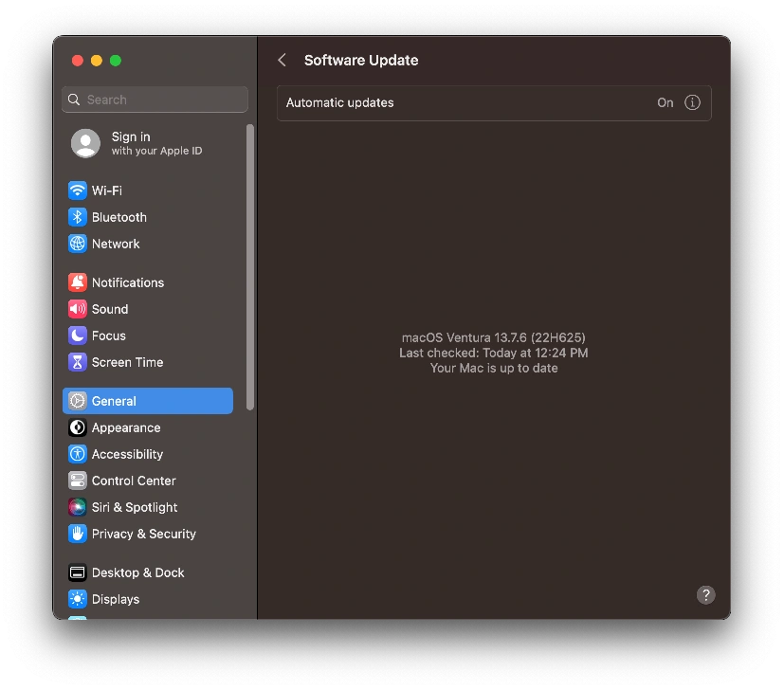Click the sidebar vertical scrollbar
Viewport: 784px width, 690px height.
point(250,265)
